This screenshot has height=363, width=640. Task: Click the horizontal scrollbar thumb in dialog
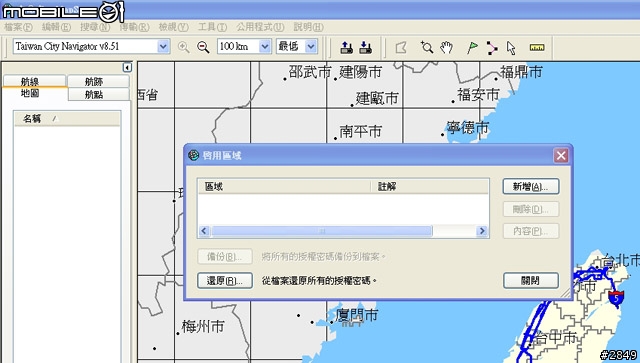[x=322, y=231]
